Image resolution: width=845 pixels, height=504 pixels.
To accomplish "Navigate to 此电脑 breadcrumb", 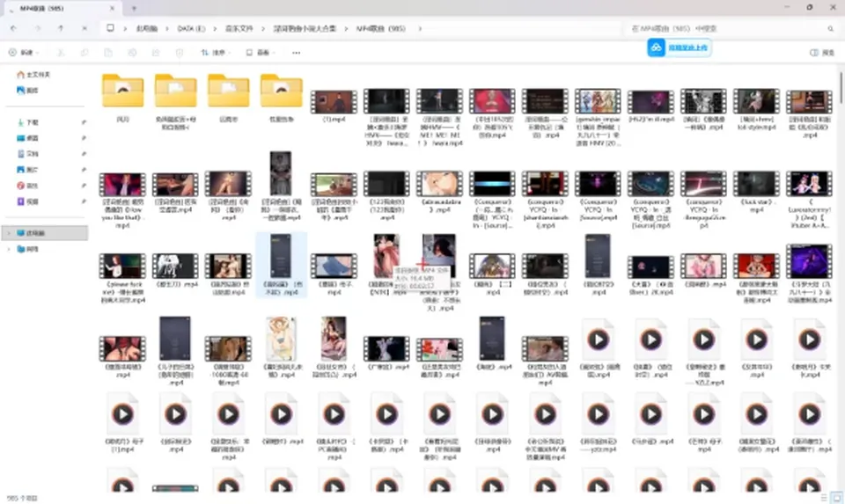I will point(147,28).
